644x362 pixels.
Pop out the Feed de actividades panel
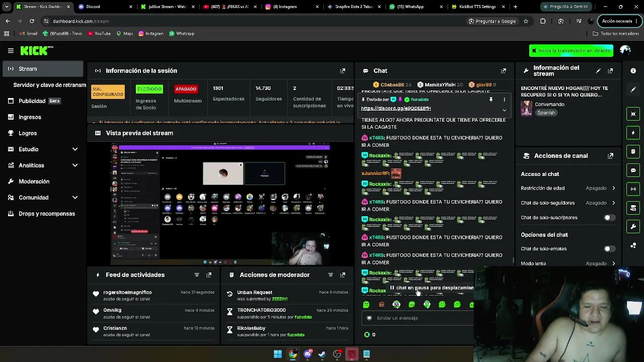[209, 275]
